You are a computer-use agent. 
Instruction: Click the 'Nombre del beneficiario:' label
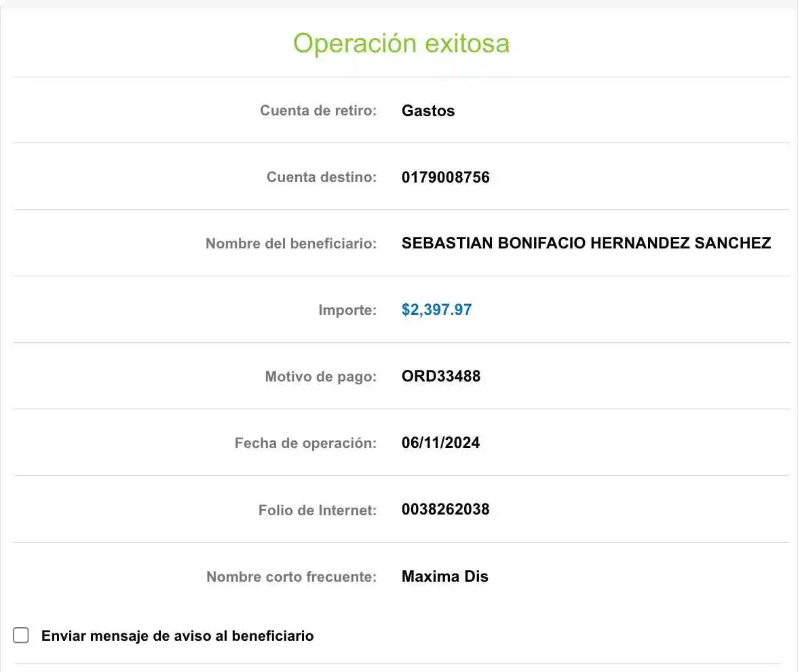click(x=290, y=244)
